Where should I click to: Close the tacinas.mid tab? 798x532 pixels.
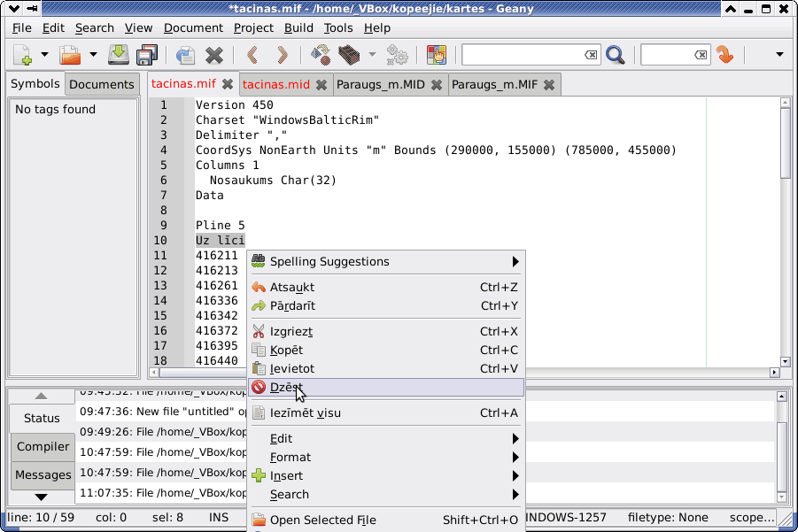pos(322,85)
